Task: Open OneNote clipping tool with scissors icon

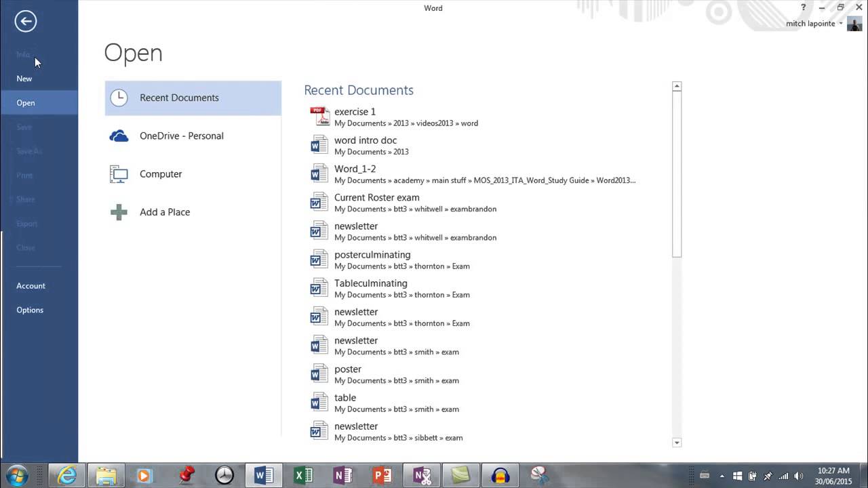Action: click(x=422, y=476)
